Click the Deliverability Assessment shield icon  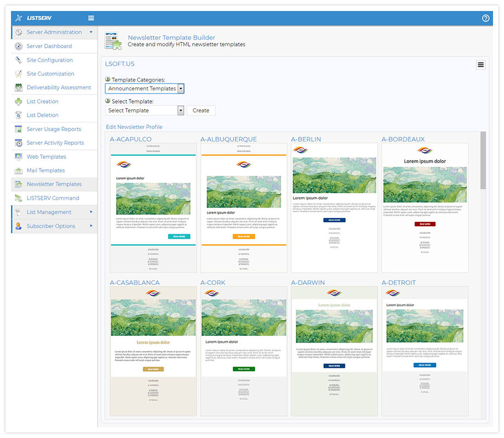(19, 87)
